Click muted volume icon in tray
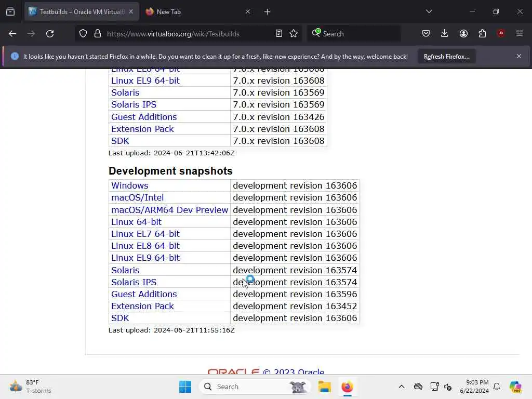This screenshot has height=399, width=532. tap(448, 387)
